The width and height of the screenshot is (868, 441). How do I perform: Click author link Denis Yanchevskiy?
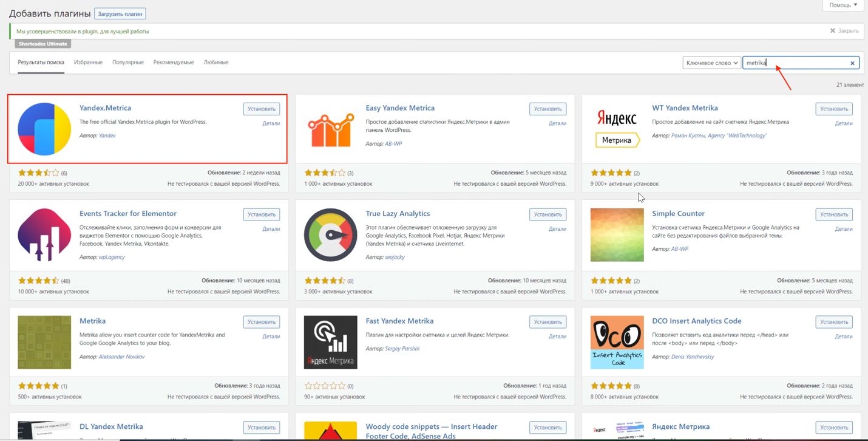693,357
